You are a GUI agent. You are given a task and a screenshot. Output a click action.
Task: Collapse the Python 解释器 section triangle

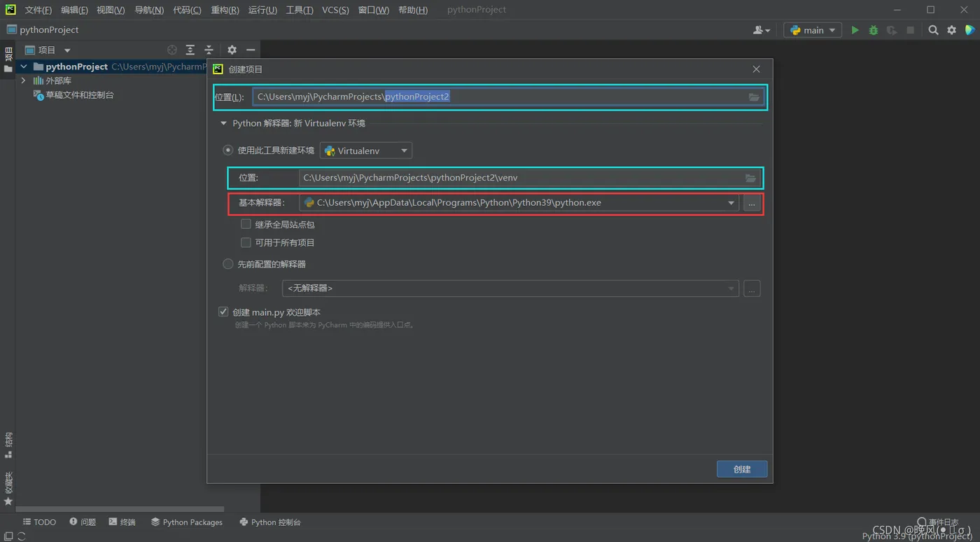click(223, 123)
